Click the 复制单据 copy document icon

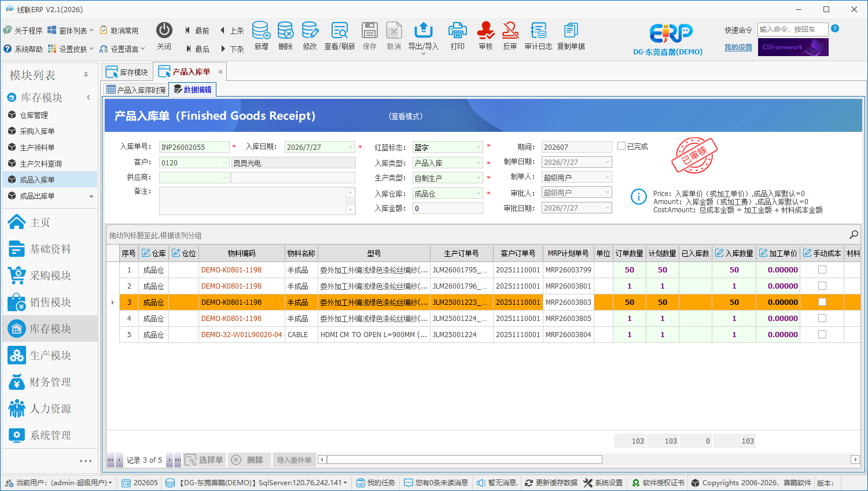click(571, 31)
